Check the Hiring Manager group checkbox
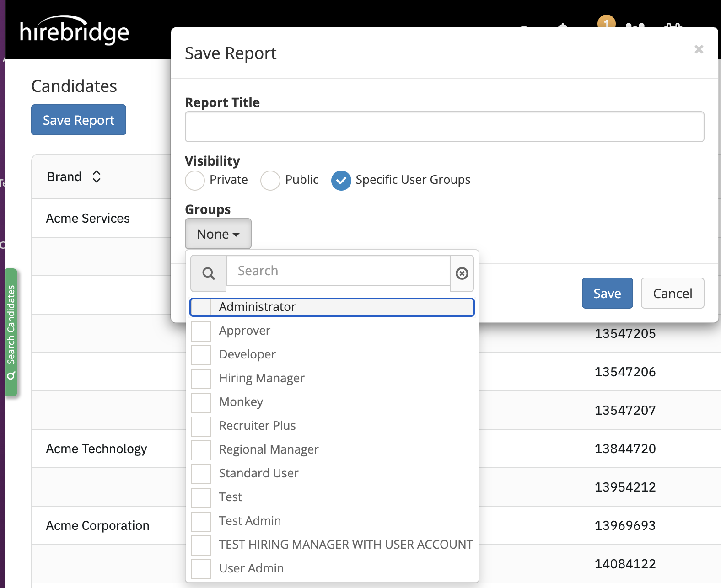The image size is (721, 588). pyautogui.click(x=201, y=379)
